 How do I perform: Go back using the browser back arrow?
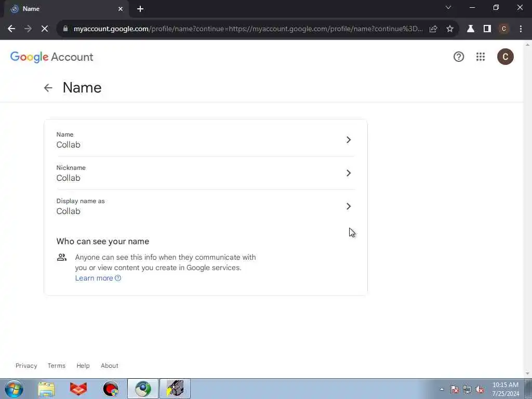(11, 29)
